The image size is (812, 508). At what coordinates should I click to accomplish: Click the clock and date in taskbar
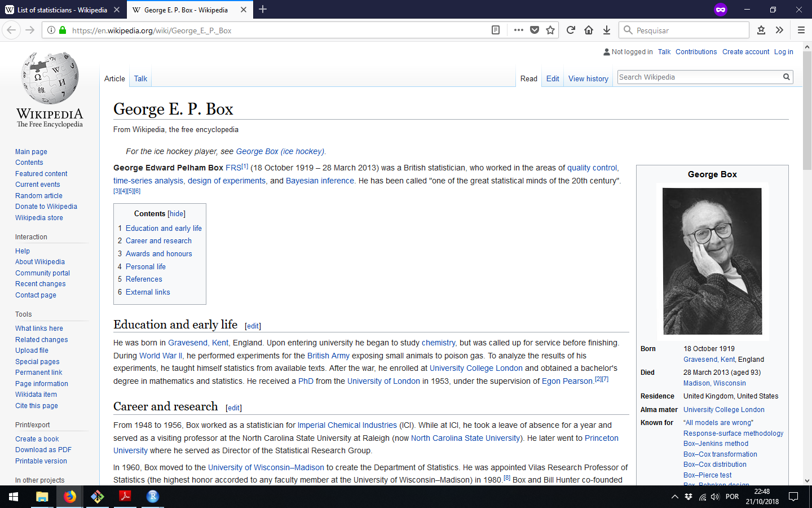[x=762, y=497]
